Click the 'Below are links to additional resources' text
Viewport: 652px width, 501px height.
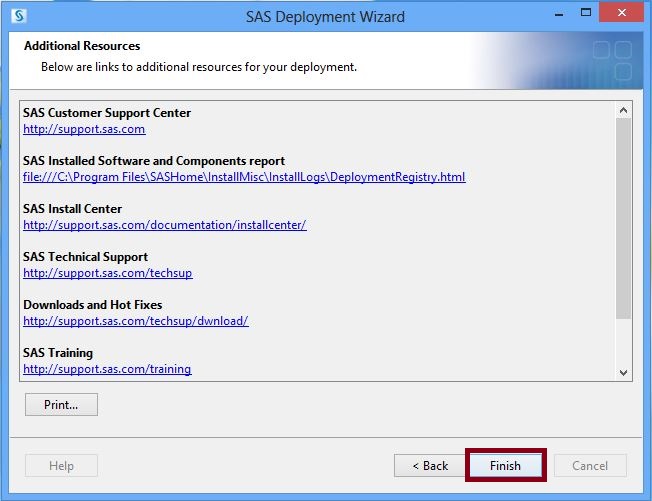(x=199, y=67)
